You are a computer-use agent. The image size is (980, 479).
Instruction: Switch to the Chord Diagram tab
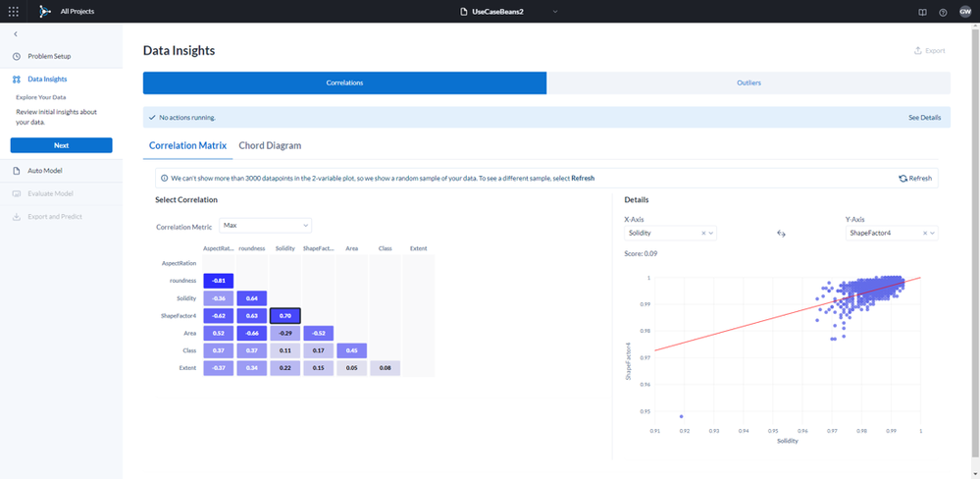tap(270, 145)
